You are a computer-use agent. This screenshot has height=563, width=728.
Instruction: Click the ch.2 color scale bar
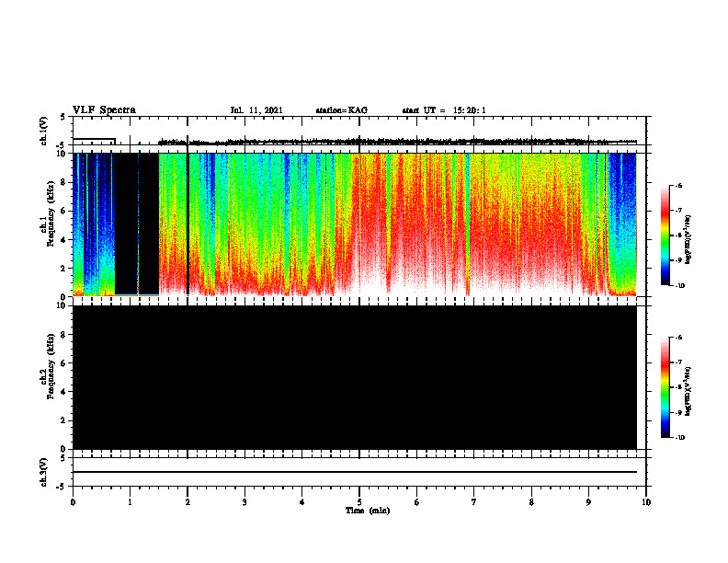coord(665,387)
